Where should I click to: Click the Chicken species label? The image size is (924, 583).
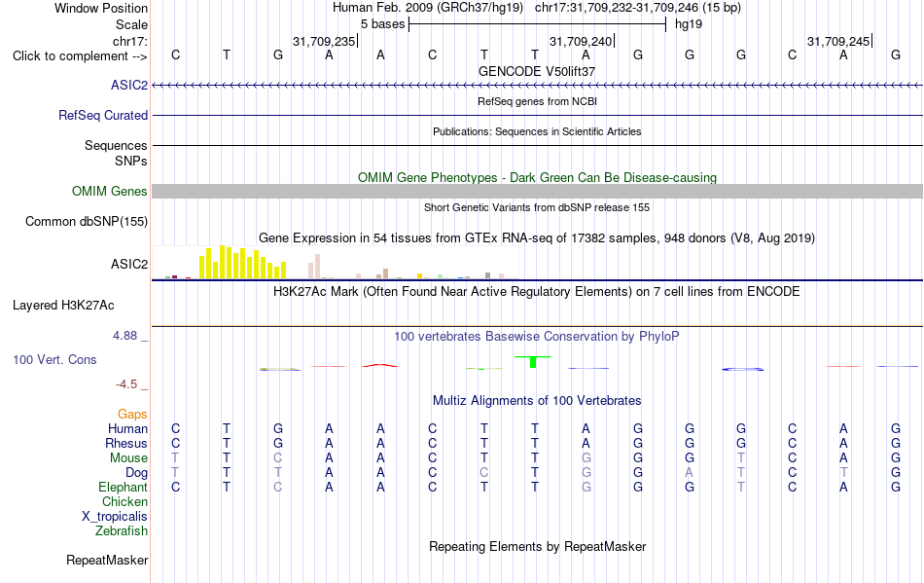click(124, 501)
